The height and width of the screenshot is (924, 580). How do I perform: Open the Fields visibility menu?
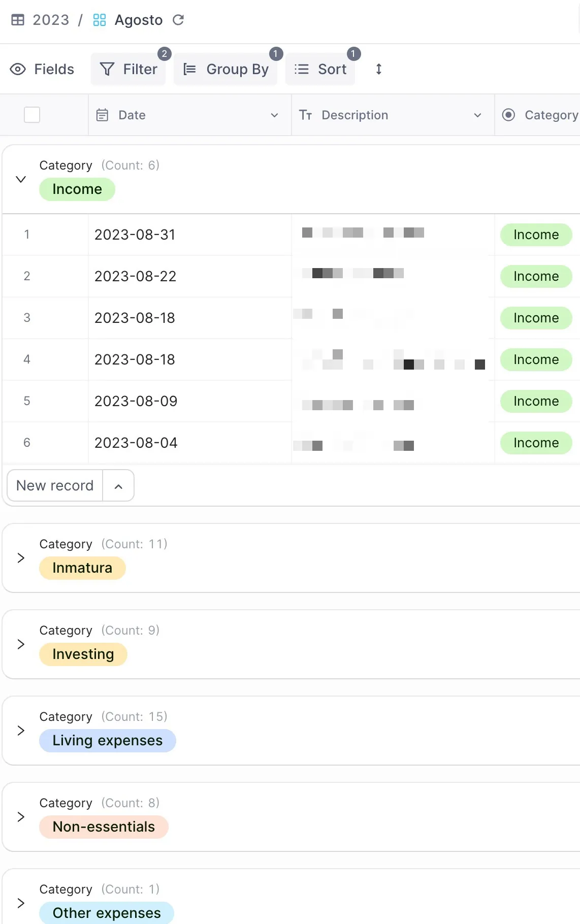tap(43, 69)
